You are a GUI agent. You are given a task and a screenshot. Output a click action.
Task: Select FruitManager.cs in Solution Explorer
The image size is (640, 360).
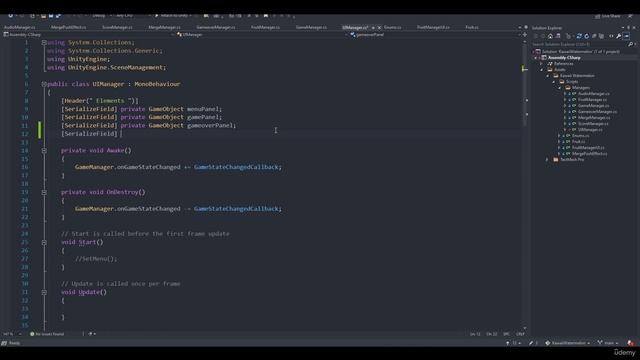click(592, 100)
